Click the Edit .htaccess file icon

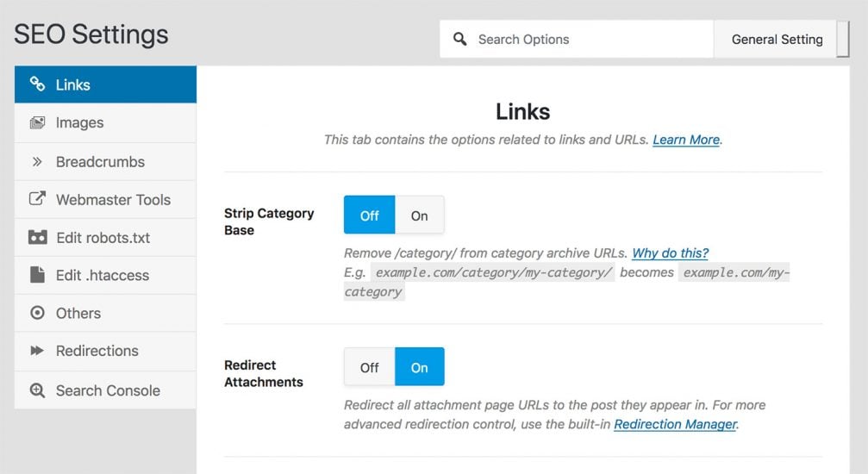pyautogui.click(x=37, y=275)
